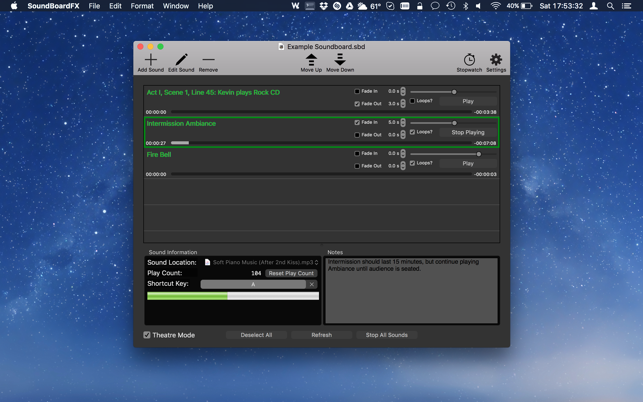Click the Dropbox menu bar icon
The width and height of the screenshot is (643, 402).
(x=324, y=6)
